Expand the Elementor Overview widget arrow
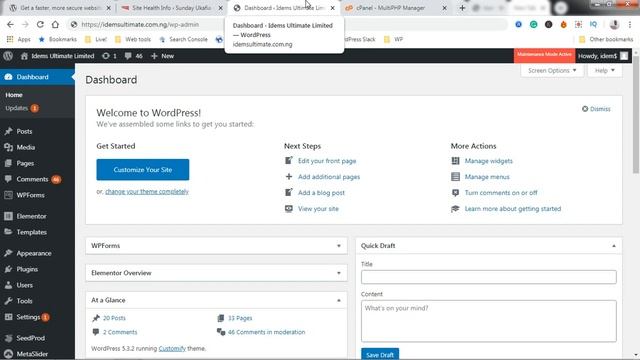This screenshot has height=360, width=640. coord(339,273)
